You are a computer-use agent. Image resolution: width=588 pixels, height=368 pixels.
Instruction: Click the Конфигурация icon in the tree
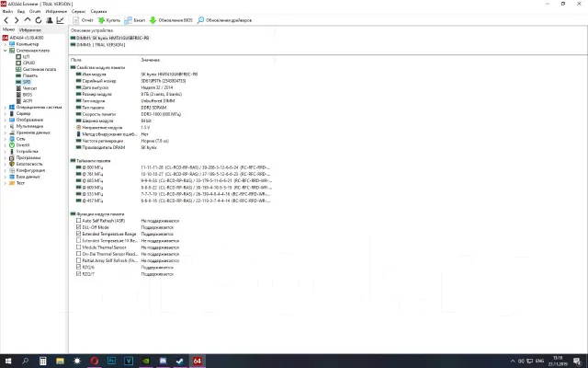coord(12,170)
